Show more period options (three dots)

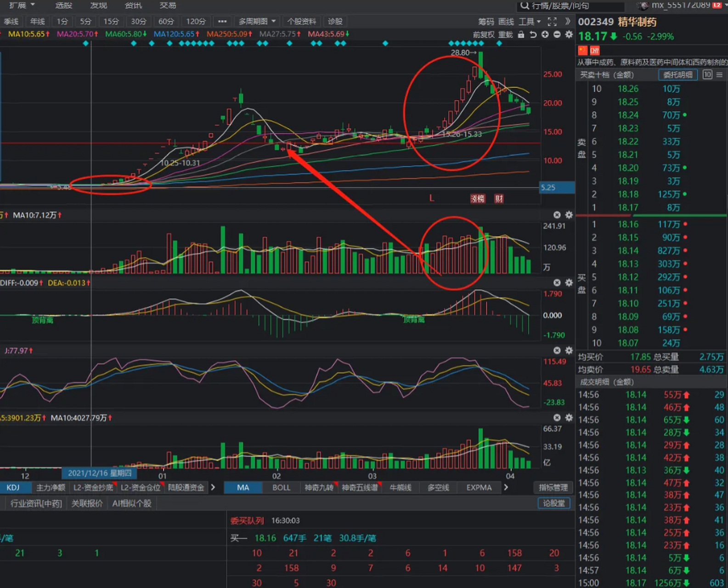click(222, 22)
